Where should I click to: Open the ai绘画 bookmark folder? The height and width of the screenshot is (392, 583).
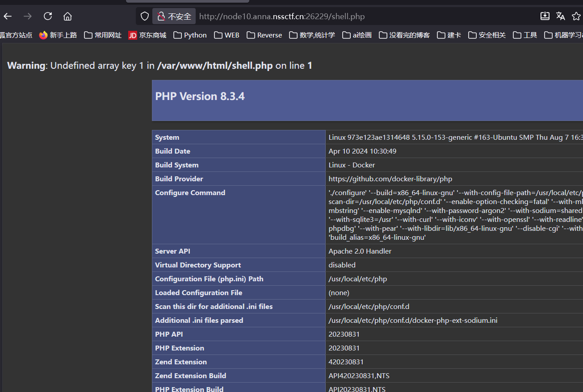pos(357,35)
